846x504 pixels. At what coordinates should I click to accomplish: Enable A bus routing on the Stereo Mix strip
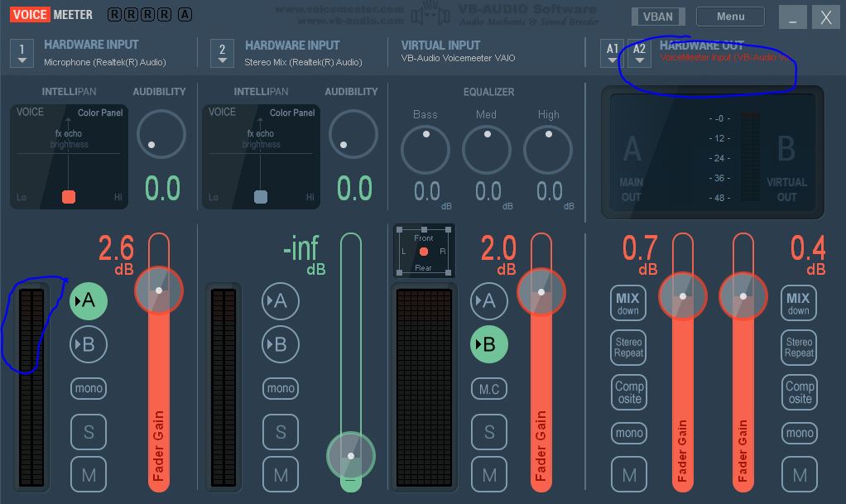click(281, 300)
